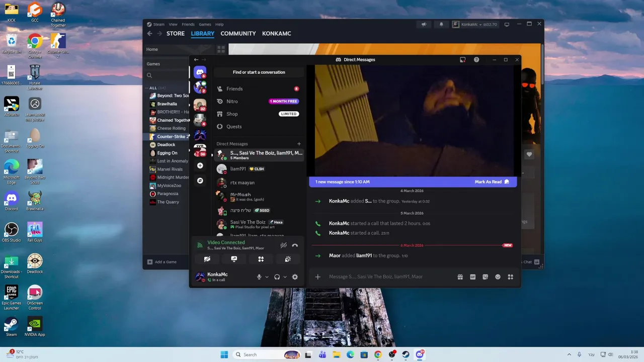
Task: Go back in Steam navigation
Action: click(x=149, y=34)
